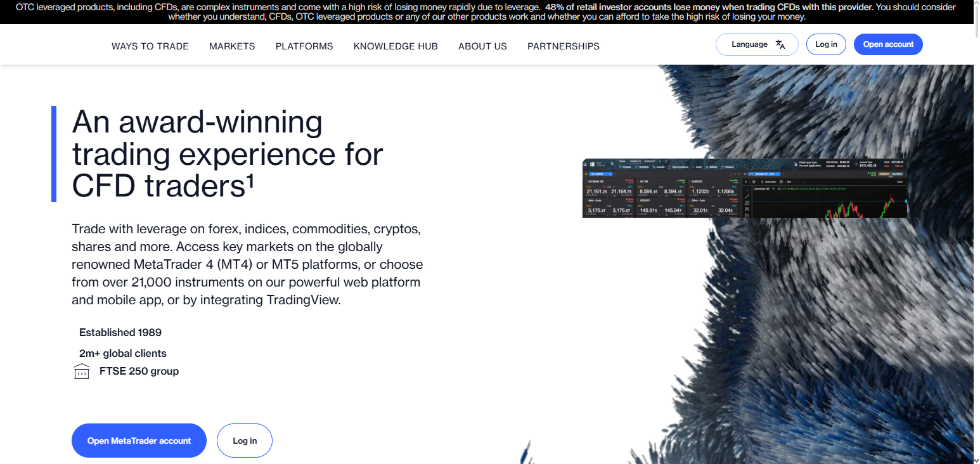Screen dimensions: 980x464
Task: Click the US NDAQ 100 price tile
Action: click(609, 188)
